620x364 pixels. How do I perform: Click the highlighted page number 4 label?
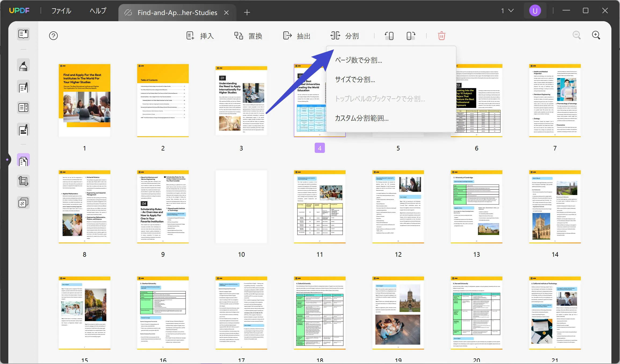point(320,148)
